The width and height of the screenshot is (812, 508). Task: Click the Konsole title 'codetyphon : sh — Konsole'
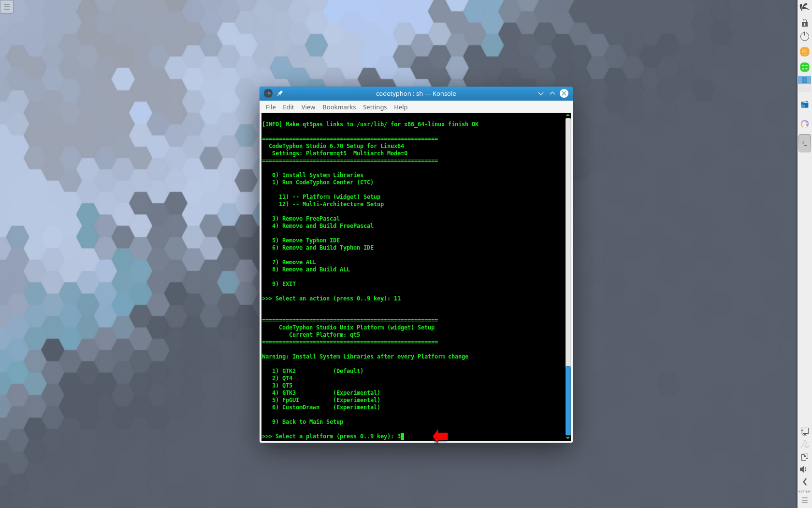tap(416, 93)
